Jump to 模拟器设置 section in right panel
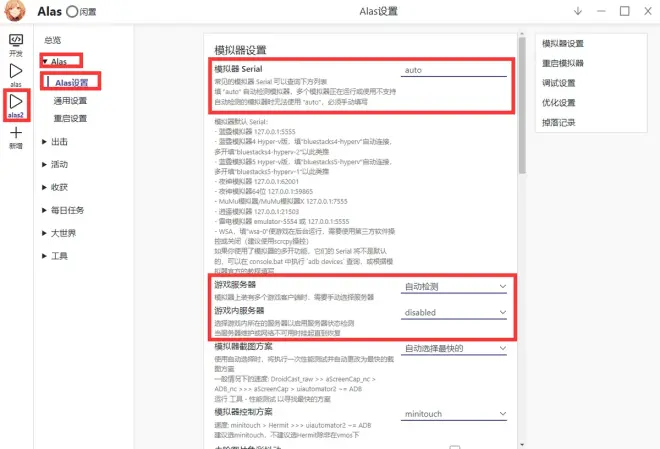This screenshot has height=449, width=660. click(x=563, y=43)
